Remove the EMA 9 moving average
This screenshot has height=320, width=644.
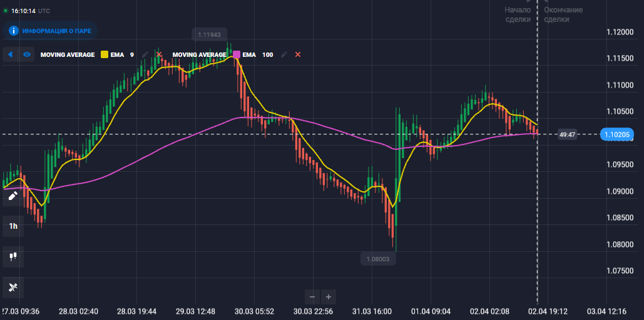click(159, 55)
